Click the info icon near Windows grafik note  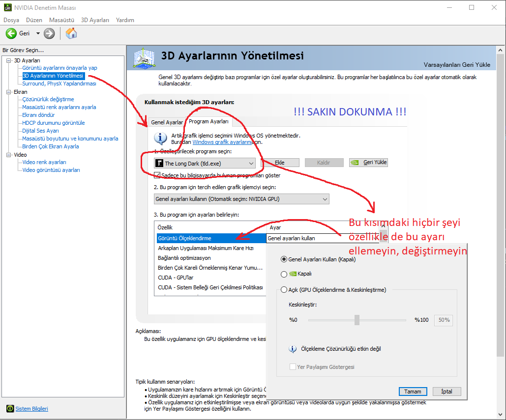tap(160, 139)
